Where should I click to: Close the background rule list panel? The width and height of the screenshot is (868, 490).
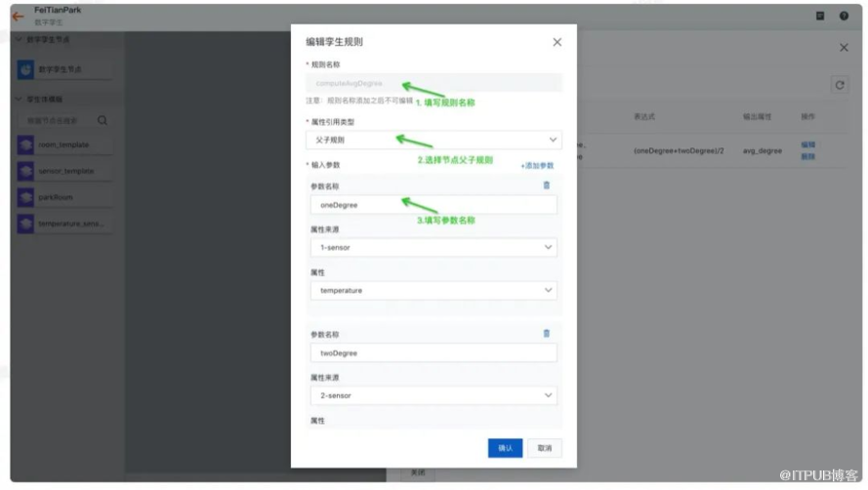(844, 48)
